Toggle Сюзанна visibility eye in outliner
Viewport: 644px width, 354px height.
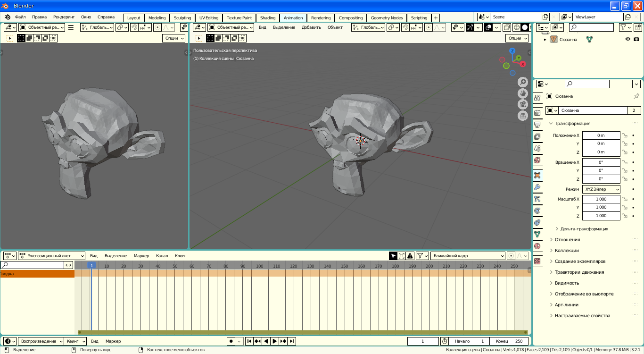click(627, 40)
